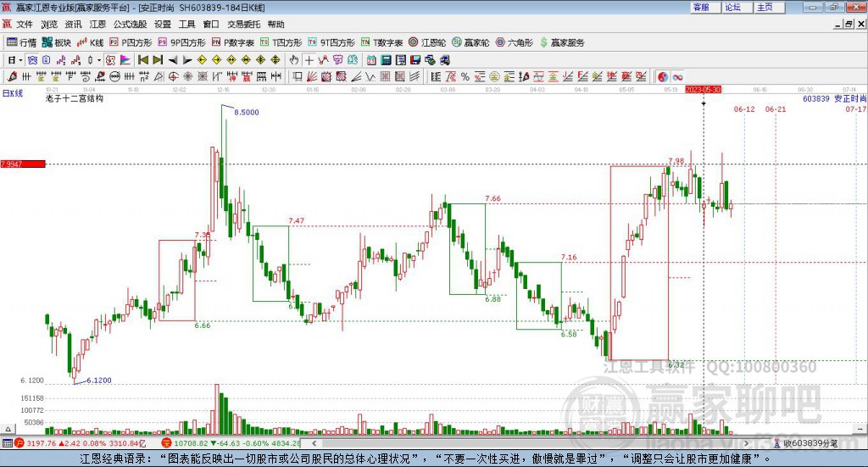This screenshot has width=868, height=467.
Task: Click horizontal scrollbar left arrow
Action: 314,443
